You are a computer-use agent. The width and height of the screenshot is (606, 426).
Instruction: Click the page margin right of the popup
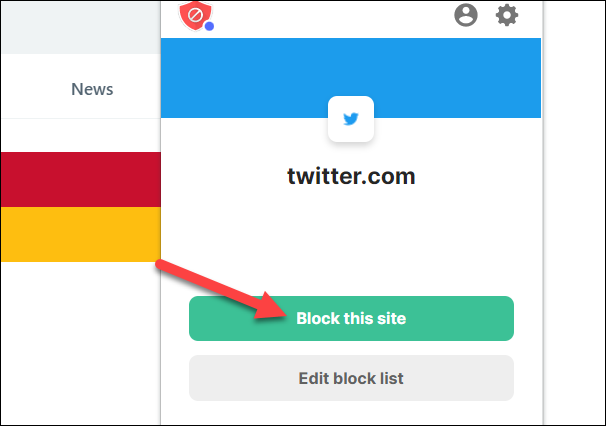(574, 213)
